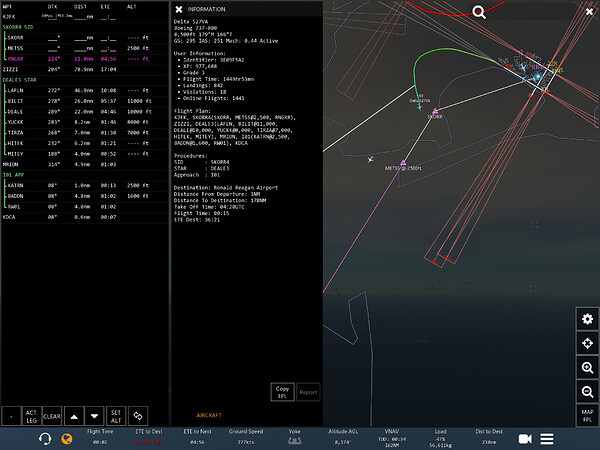Reverse the flight plan with the swap arrows icon
This screenshot has width=600, height=450.
tap(138, 416)
